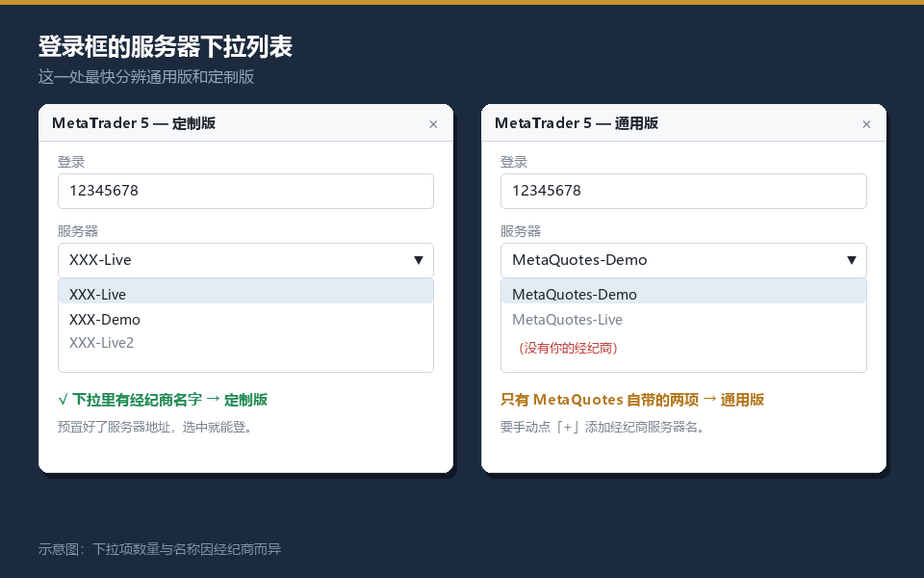Click the 预置好了服务器地址 description text
This screenshot has height=578, width=924.
coord(156,427)
